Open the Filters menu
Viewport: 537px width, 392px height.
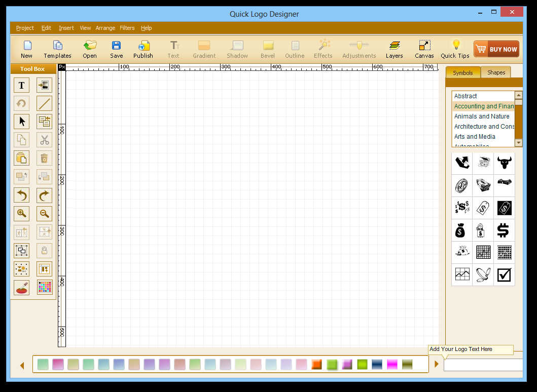127,28
